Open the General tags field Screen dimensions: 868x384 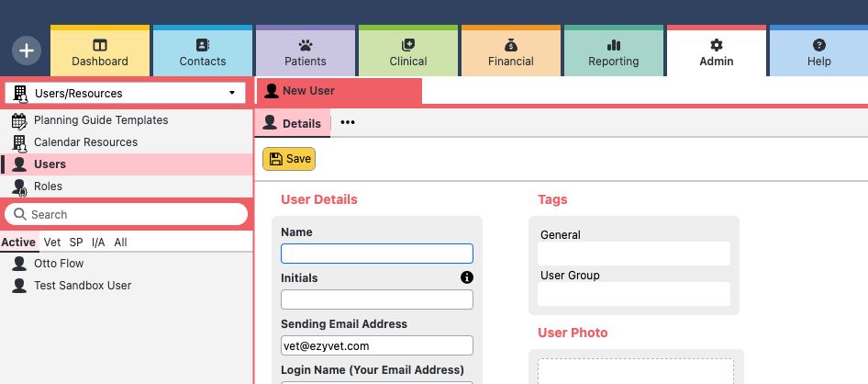(x=634, y=254)
